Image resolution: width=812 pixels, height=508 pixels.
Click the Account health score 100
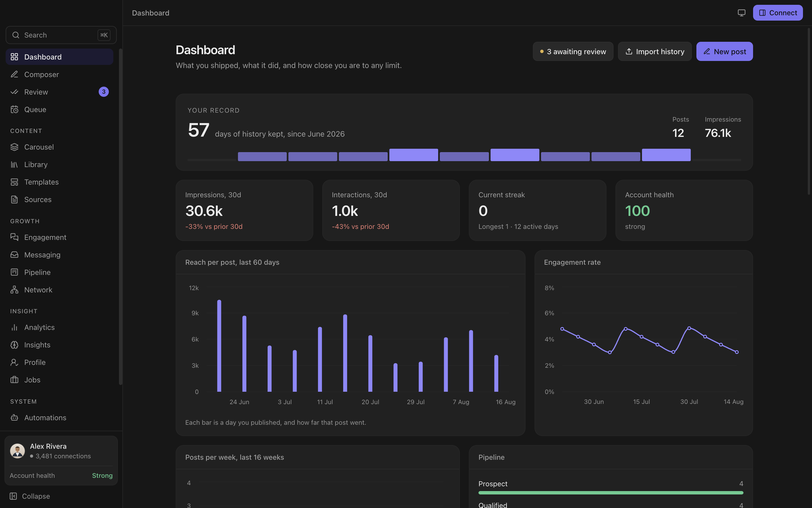click(x=637, y=211)
